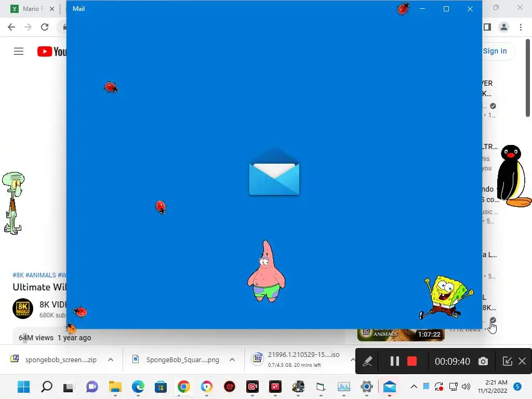Pause the screen recording
This screenshot has height=399, width=532.
coord(394,361)
